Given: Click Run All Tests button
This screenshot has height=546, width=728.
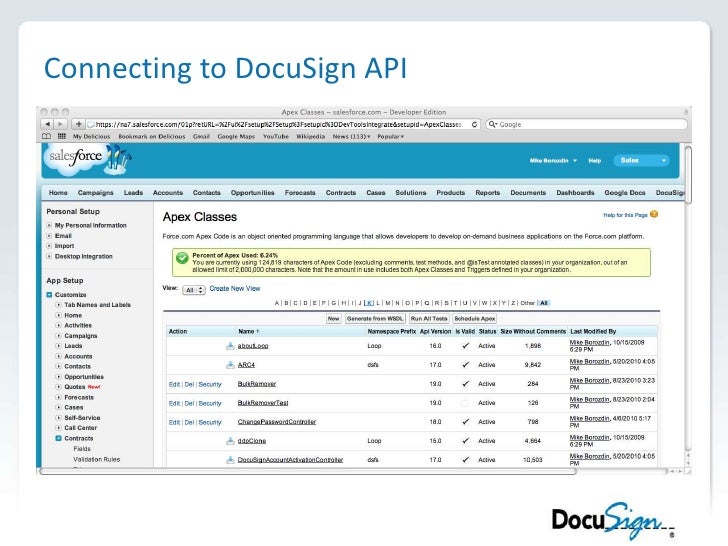Looking at the screenshot, I should pyautogui.click(x=429, y=318).
